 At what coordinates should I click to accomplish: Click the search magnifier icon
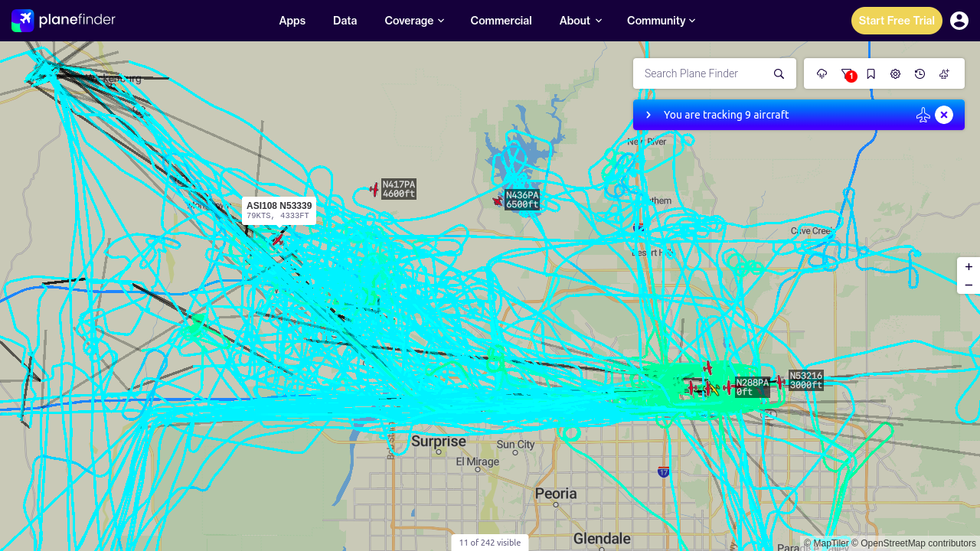tap(779, 73)
